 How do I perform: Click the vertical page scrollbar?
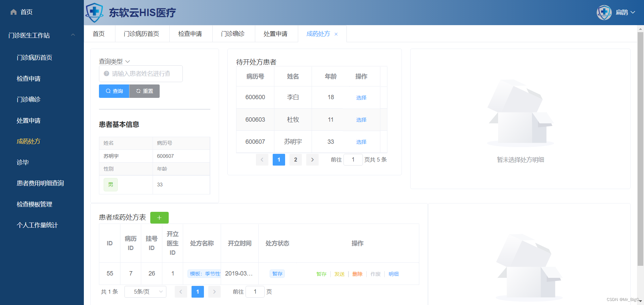click(x=640, y=149)
